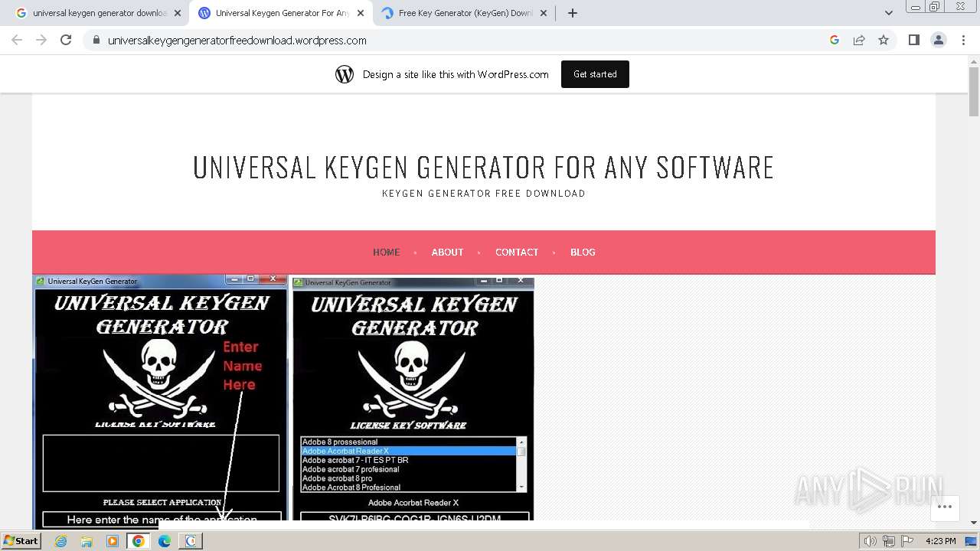Close the Free Key Generator tab
Screen dimensions: 980x551
pos(544,13)
